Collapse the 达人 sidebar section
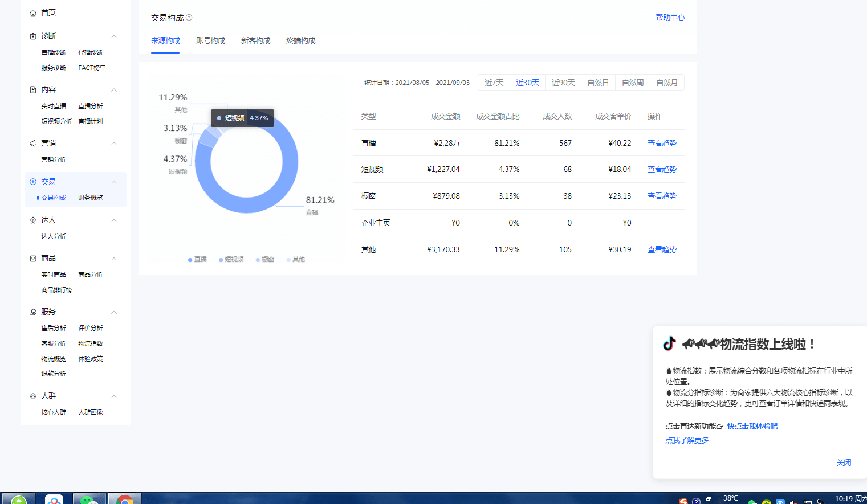 click(114, 220)
